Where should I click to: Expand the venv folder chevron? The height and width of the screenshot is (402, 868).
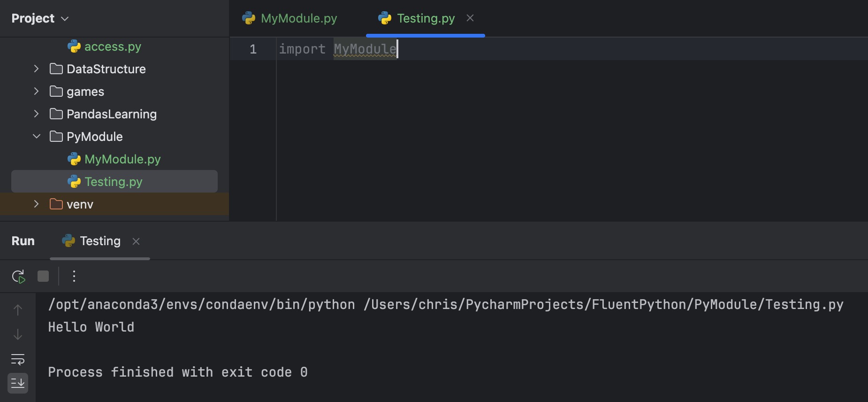[x=37, y=204]
